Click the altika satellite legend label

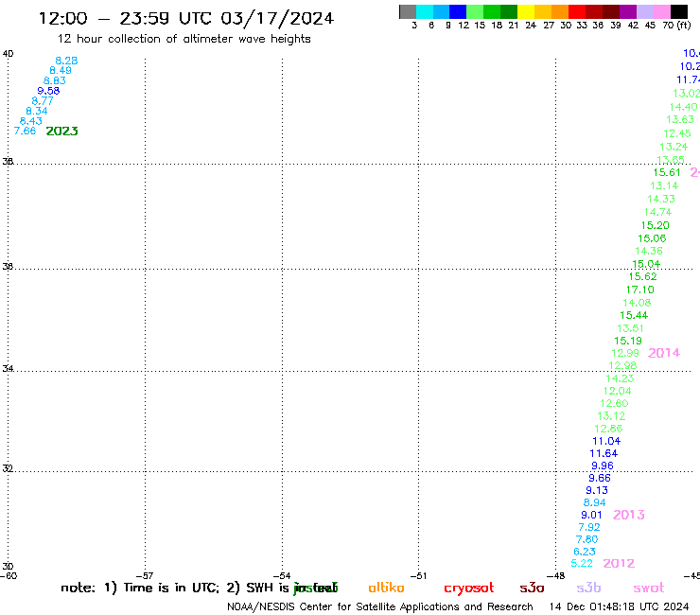(x=386, y=588)
